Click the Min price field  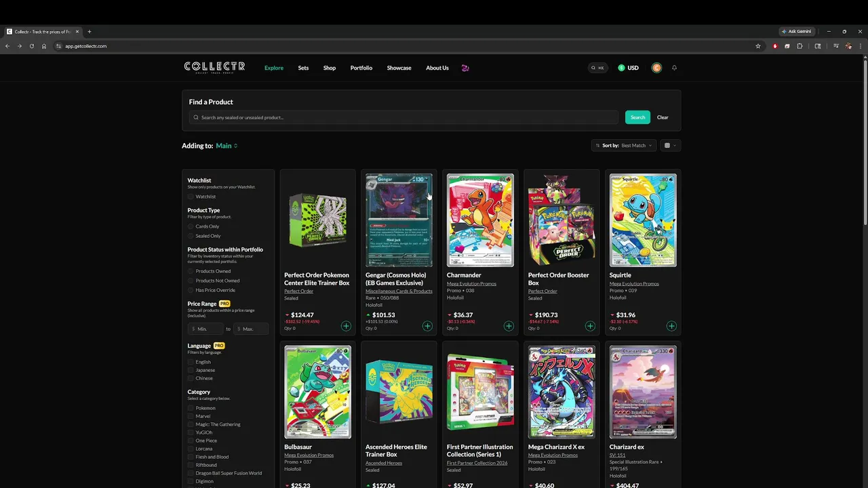[x=205, y=329]
